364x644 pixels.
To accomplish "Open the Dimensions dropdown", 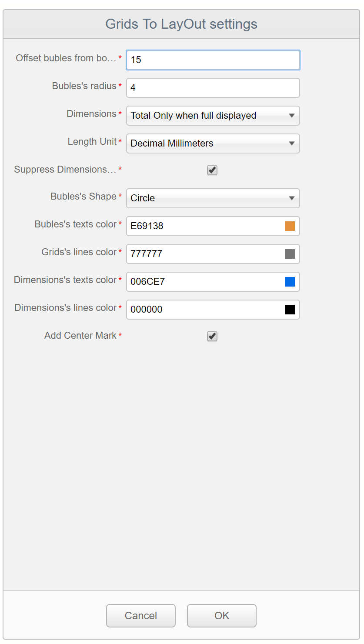I will pos(213,116).
